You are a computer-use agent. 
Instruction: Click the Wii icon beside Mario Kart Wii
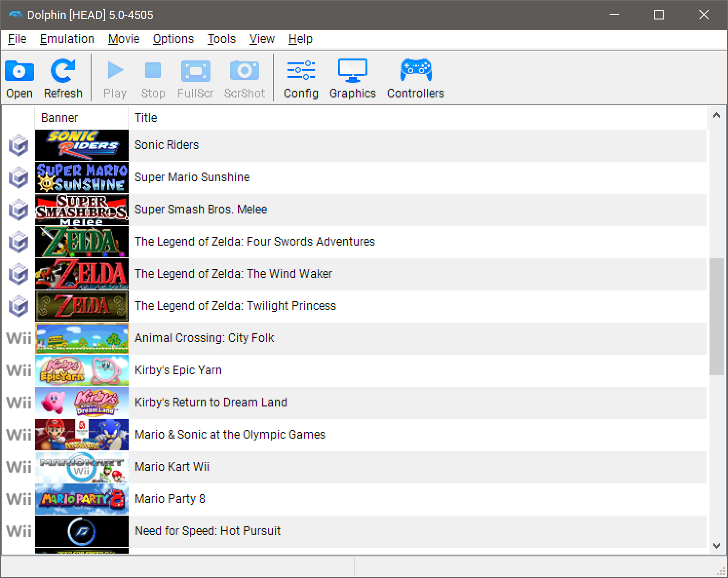[19, 467]
